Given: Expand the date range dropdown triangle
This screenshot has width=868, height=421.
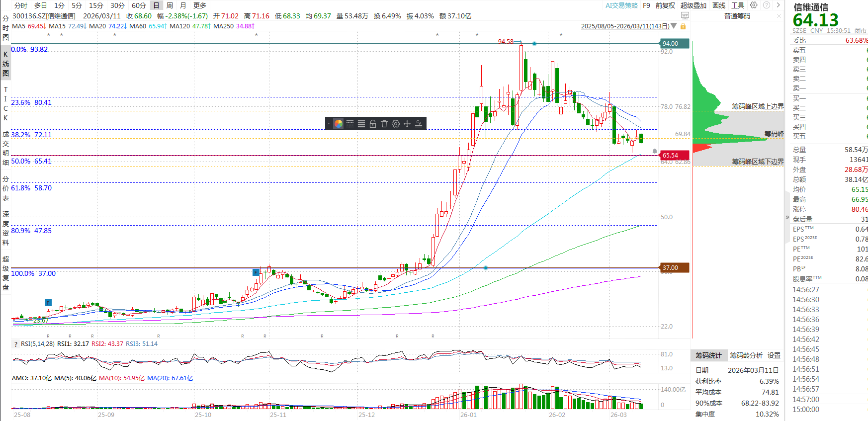Looking at the screenshot, I should (x=674, y=26).
